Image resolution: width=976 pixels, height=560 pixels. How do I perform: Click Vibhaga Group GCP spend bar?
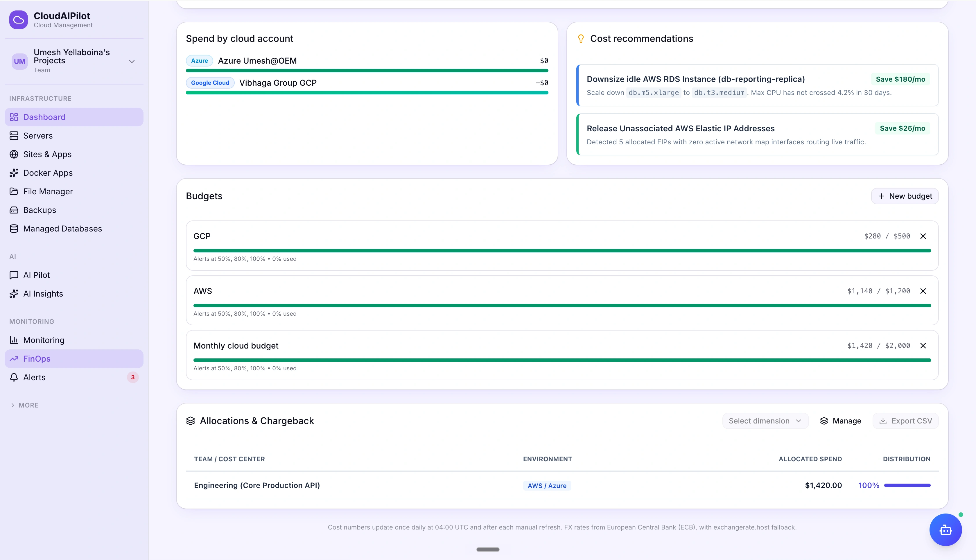click(x=367, y=93)
